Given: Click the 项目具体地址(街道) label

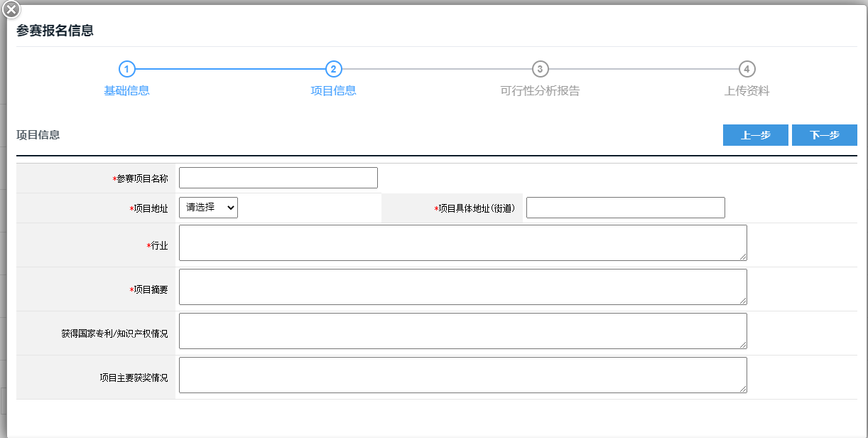Looking at the screenshot, I should [x=474, y=209].
